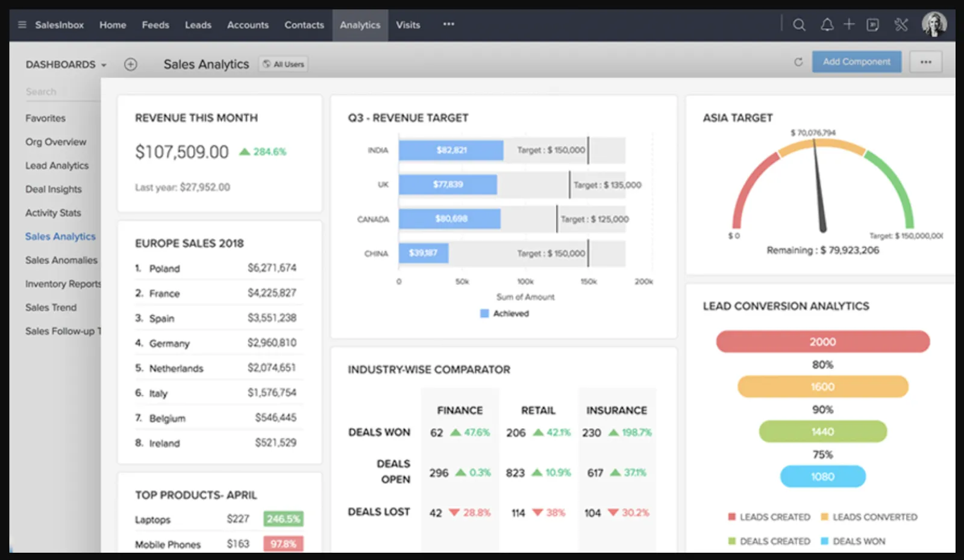The width and height of the screenshot is (964, 560).
Task: Click the dashboard Search field
Action: 60,92
